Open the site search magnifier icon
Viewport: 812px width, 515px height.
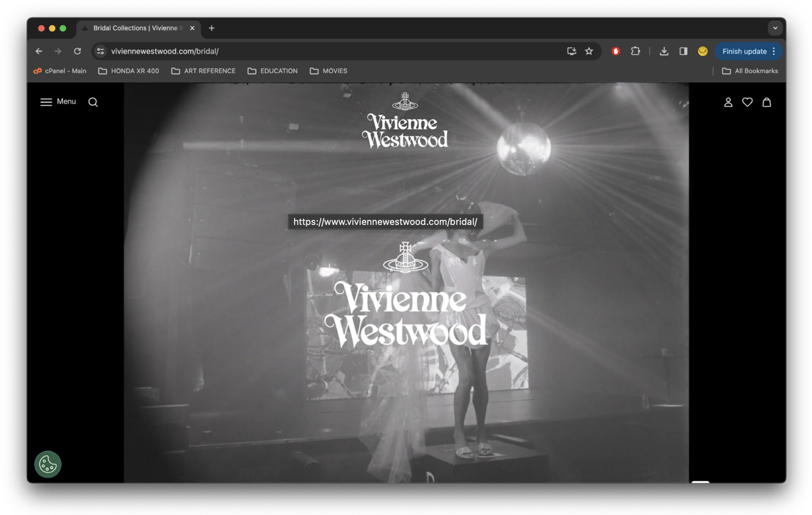(x=93, y=102)
